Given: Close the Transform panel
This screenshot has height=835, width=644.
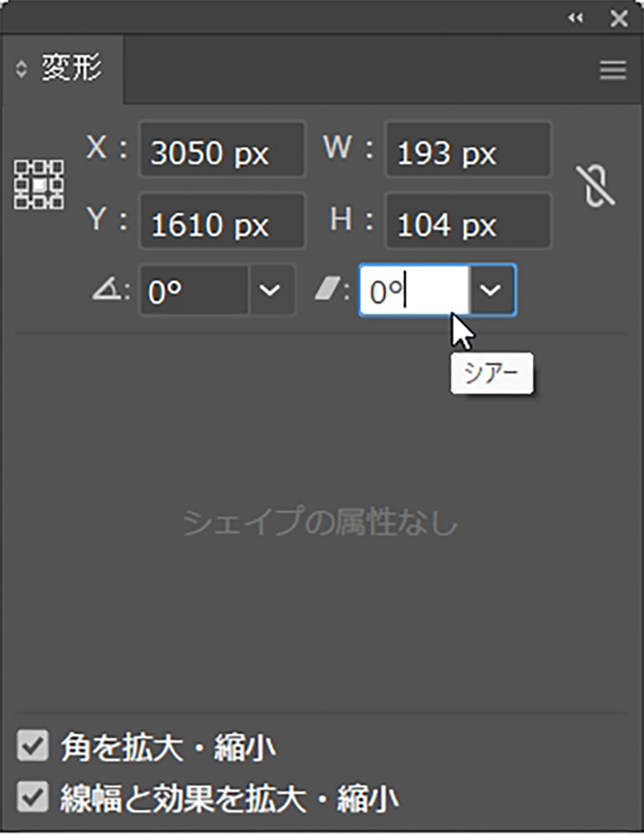Looking at the screenshot, I should pos(618,17).
